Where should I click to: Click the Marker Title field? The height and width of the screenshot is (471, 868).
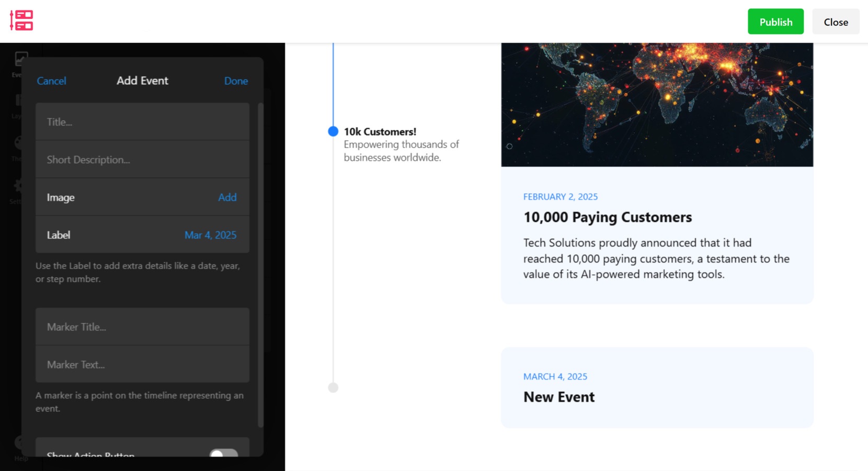(x=142, y=327)
